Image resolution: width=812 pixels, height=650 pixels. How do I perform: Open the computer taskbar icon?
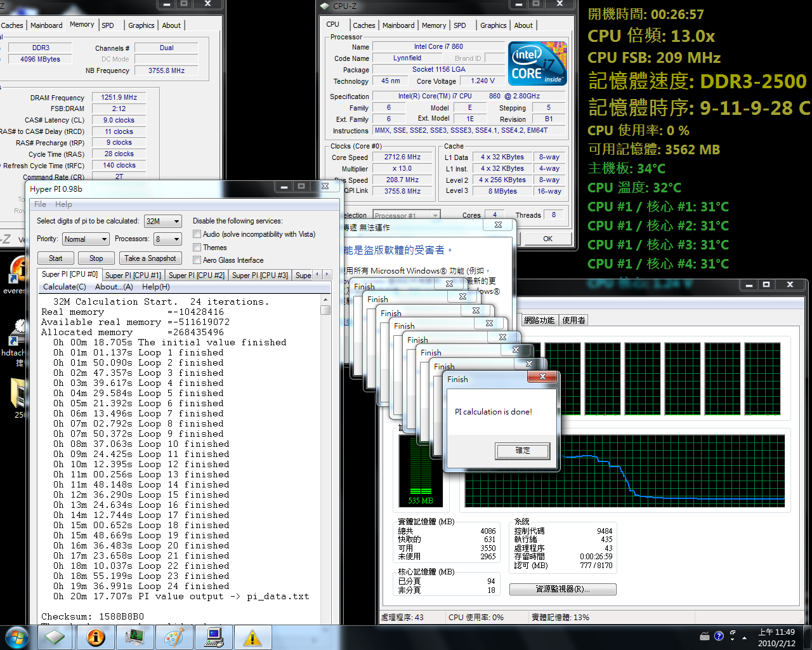pyautogui.click(x=214, y=637)
